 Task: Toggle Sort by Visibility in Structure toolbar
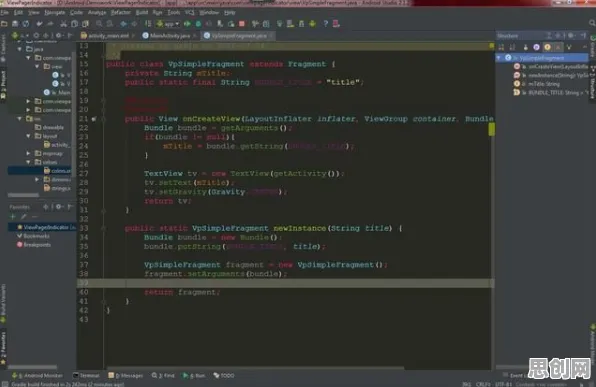pos(501,47)
